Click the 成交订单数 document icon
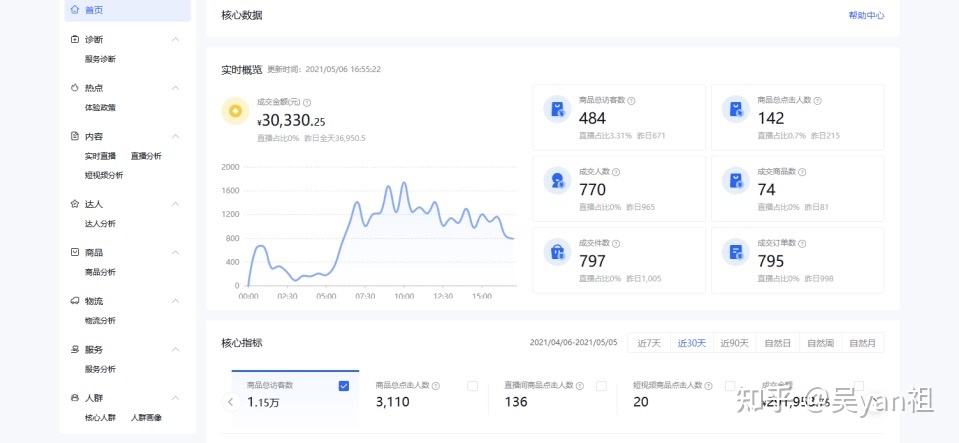Viewport: 959px width, 443px height. coord(736,252)
